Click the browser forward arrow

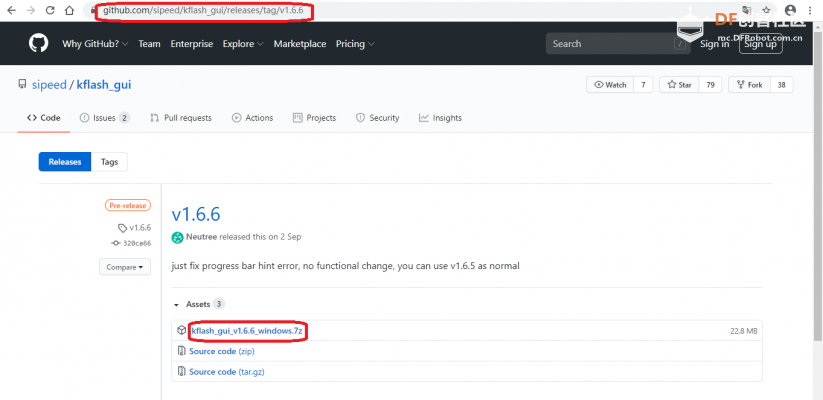point(31,10)
